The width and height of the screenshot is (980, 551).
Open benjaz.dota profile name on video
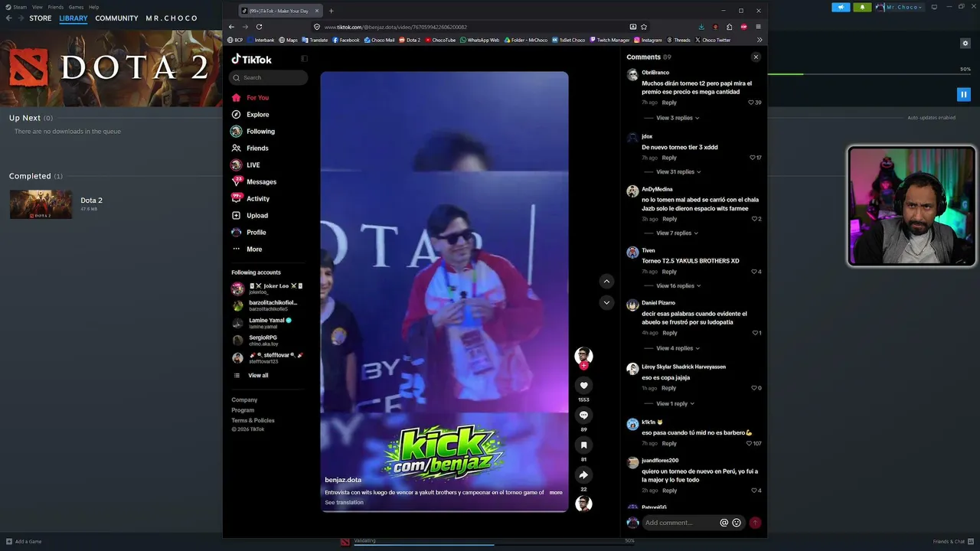click(343, 480)
